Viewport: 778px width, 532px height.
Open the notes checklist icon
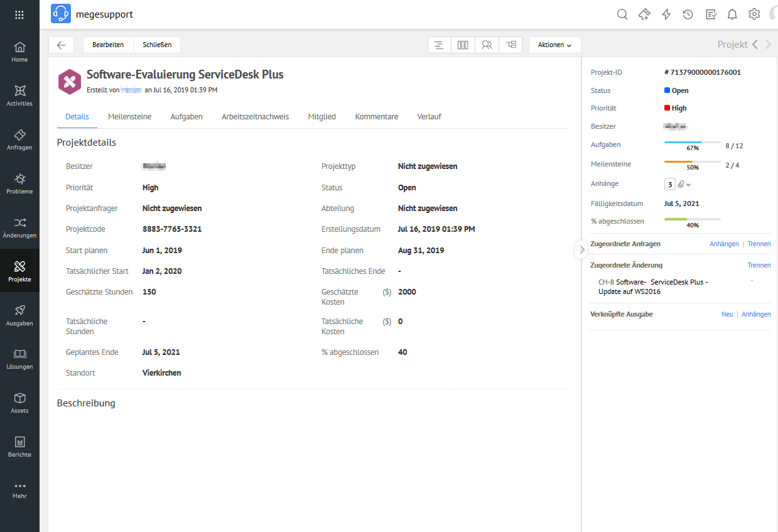pos(711,14)
